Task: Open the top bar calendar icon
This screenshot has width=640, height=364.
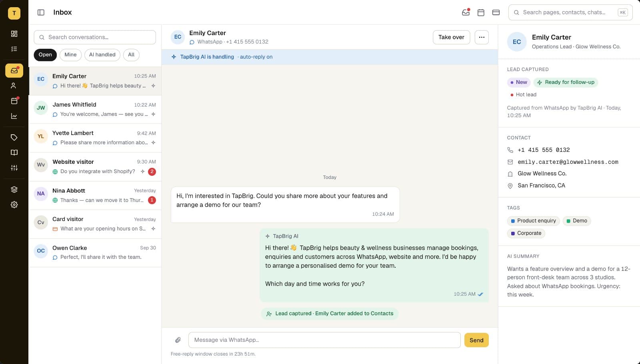Action: pyautogui.click(x=481, y=12)
